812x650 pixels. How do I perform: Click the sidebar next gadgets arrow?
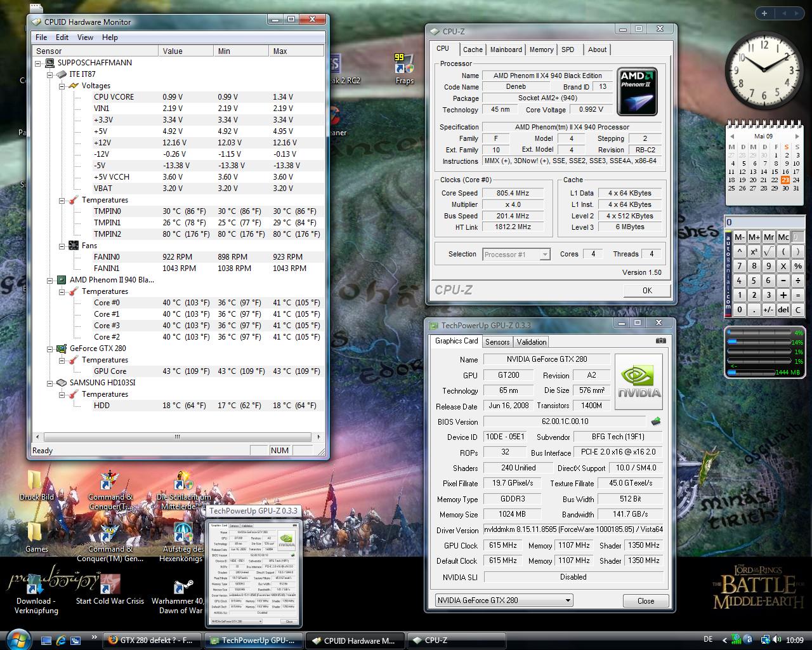click(797, 13)
